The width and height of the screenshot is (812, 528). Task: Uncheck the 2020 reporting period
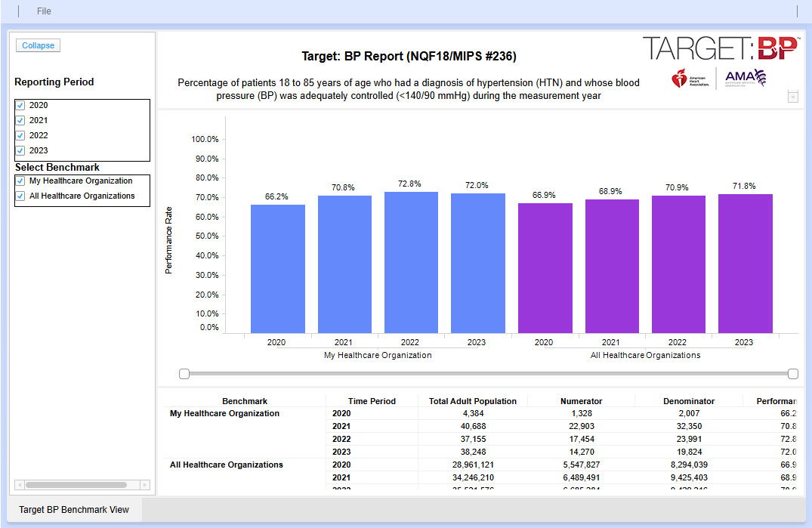[20, 105]
